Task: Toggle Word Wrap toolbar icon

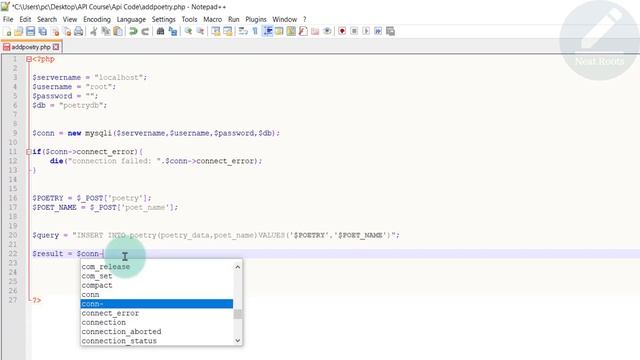Action: (x=243, y=31)
